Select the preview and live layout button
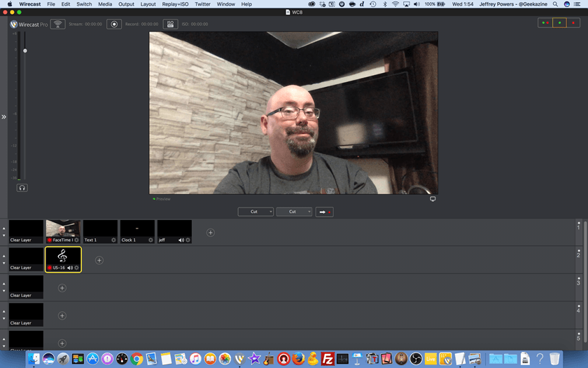This screenshot has width=588, height=368. (x=545, y=23)
